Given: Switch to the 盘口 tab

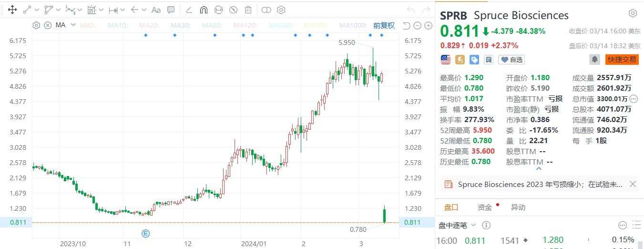Looking at the screenshot, I should (451, 207).
